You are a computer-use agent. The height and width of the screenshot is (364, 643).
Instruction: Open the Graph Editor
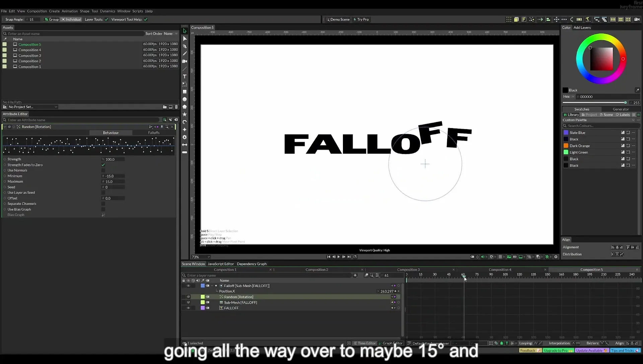coord(390,343)
